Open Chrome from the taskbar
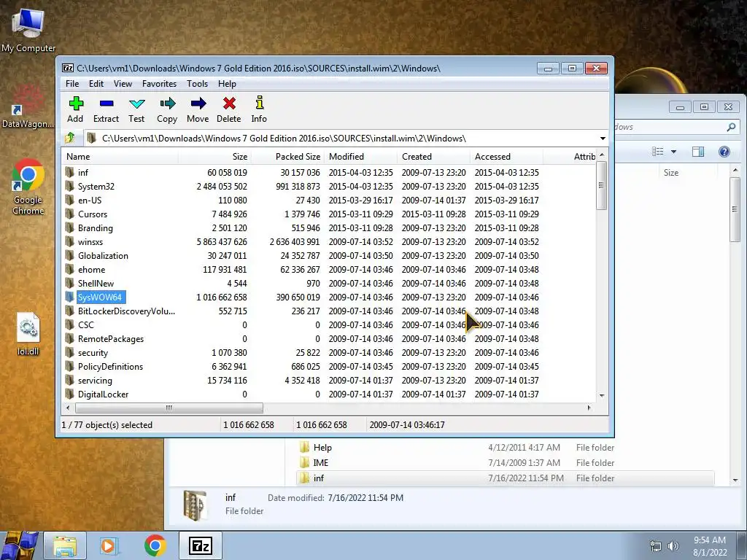747x560 pixels. 155,545
